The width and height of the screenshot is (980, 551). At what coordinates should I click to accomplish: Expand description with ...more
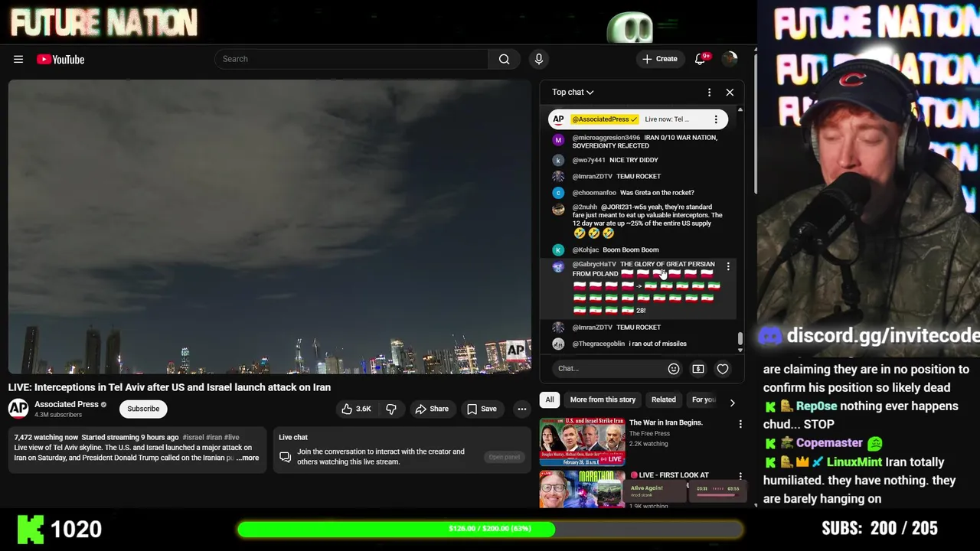[248, 458]
